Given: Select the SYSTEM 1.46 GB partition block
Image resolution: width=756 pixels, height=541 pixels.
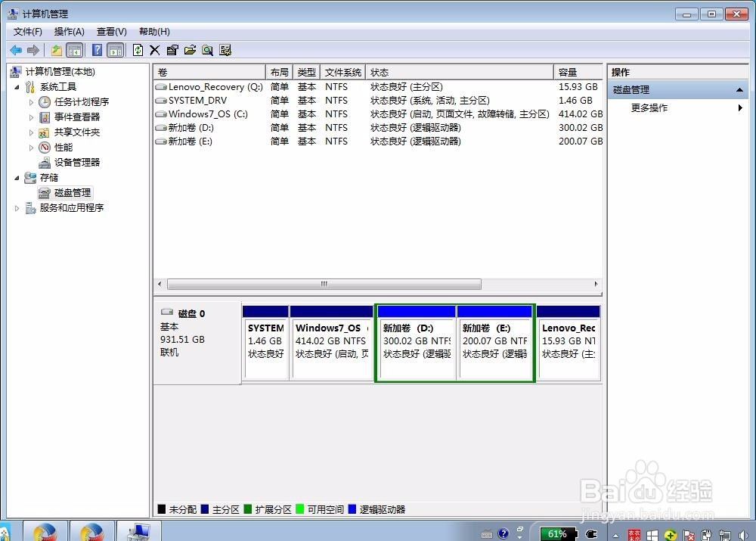Looking at the screenshot, I should (x=265, y=343).
